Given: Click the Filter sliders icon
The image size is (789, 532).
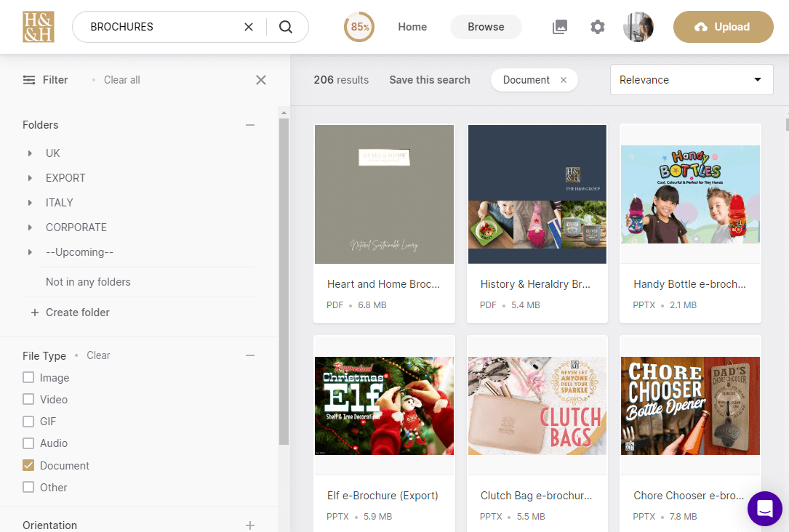Looking at the screenshot, I should click(x=29, y=80).
